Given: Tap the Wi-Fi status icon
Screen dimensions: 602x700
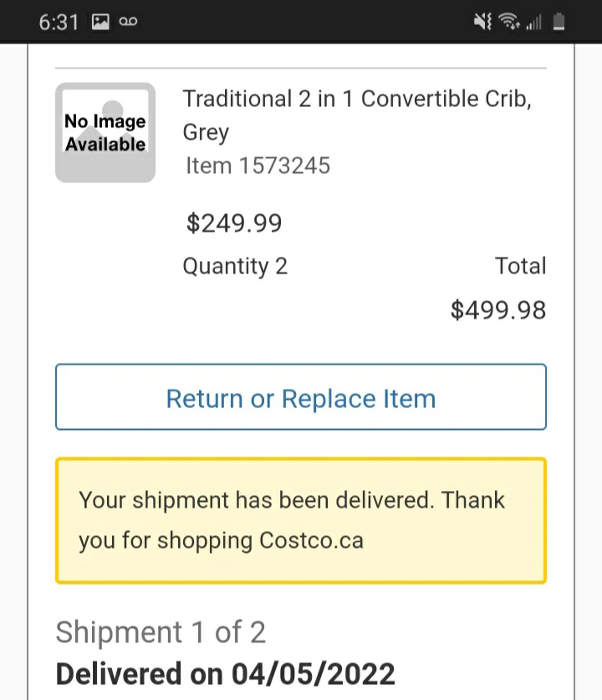Looking at the screenshot, I should coord(508,23).
